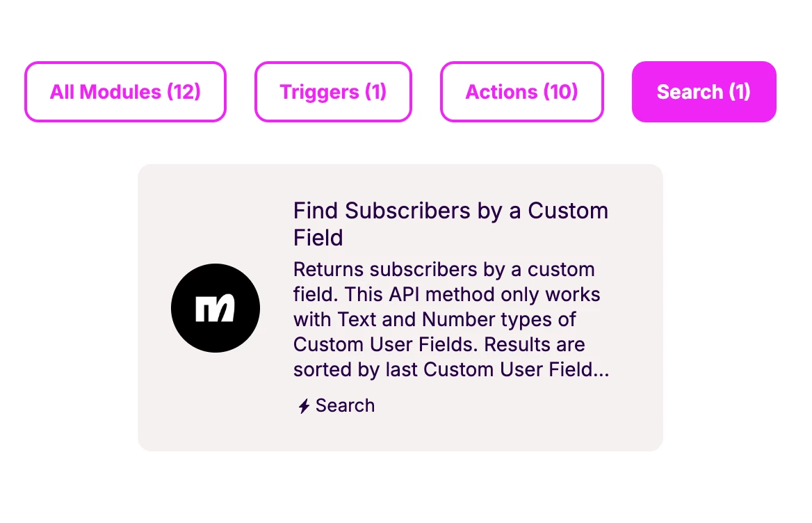Viewport: 812px width, 523px height.
Task: Click the Search label beside the bolt
Action: pos(345,405)
